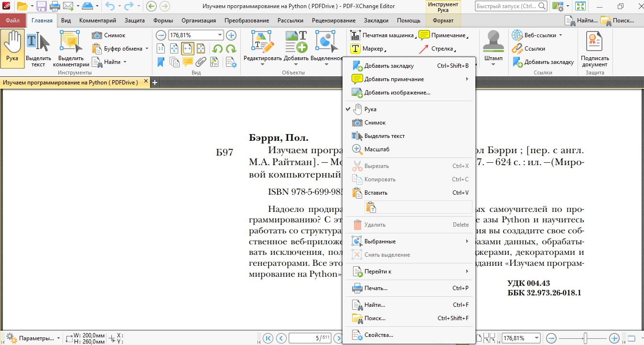644x345 pixels.
Task: Click the zoom slider in the status bar
Action: click(585, 338)
